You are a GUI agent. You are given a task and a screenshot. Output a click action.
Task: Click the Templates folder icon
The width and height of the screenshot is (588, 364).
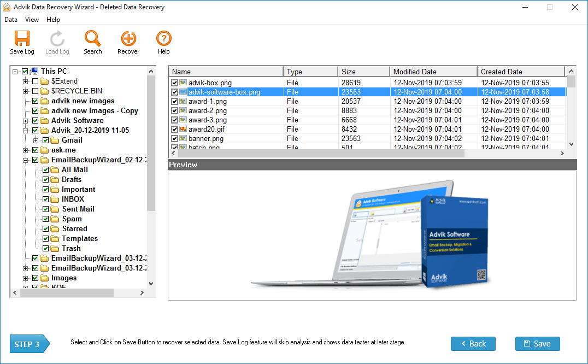point(55,239)
